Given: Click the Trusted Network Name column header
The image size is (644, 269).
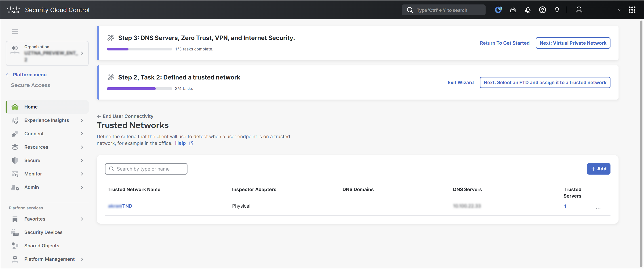Looking at the screenshot, I should pyautogui.click(x=134, y=189).
